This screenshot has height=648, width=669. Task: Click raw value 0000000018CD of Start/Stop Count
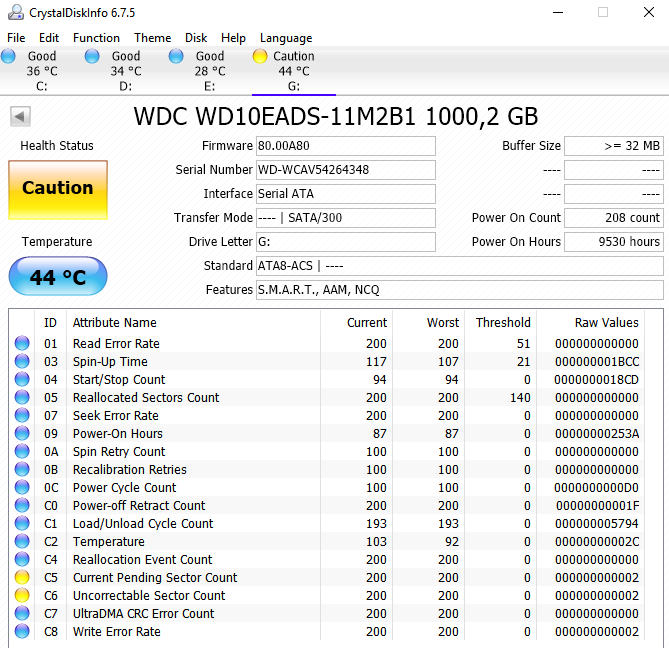(x=596, y=380)
